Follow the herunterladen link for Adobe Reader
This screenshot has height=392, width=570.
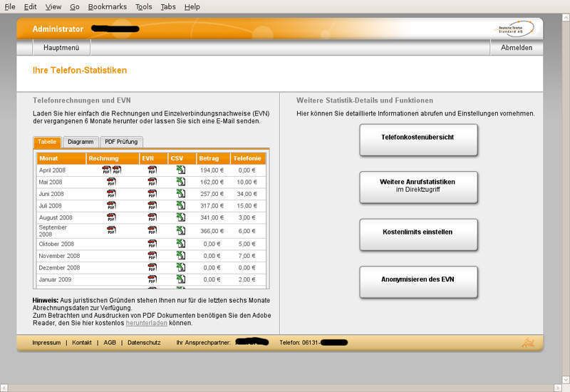point(147,323)
